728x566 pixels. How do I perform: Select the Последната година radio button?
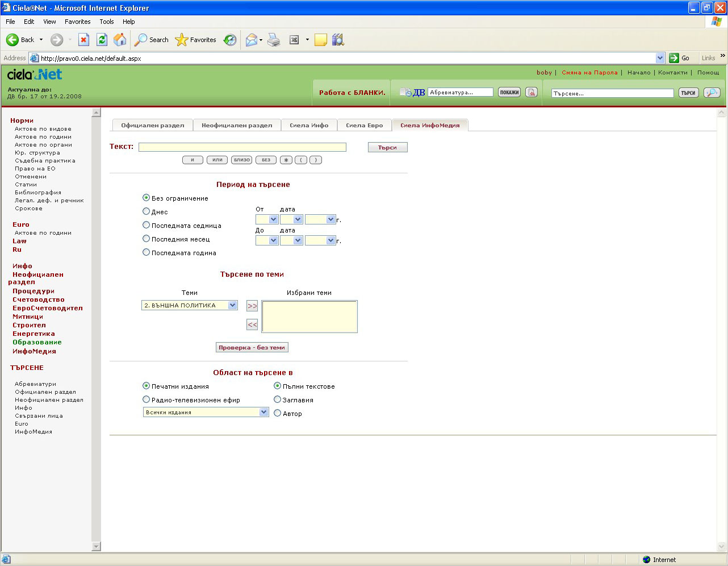[x=146, y=252]
